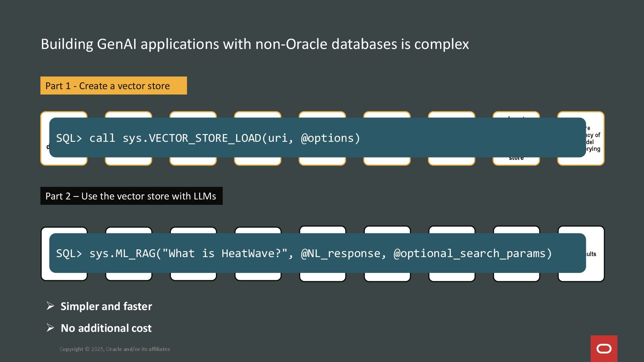Screen dimensions: 644x362
Task: Click the "SQL>" prompt before "call sys.VECTOR_STORE_LOAD"
Action: [x=69, y=138]
